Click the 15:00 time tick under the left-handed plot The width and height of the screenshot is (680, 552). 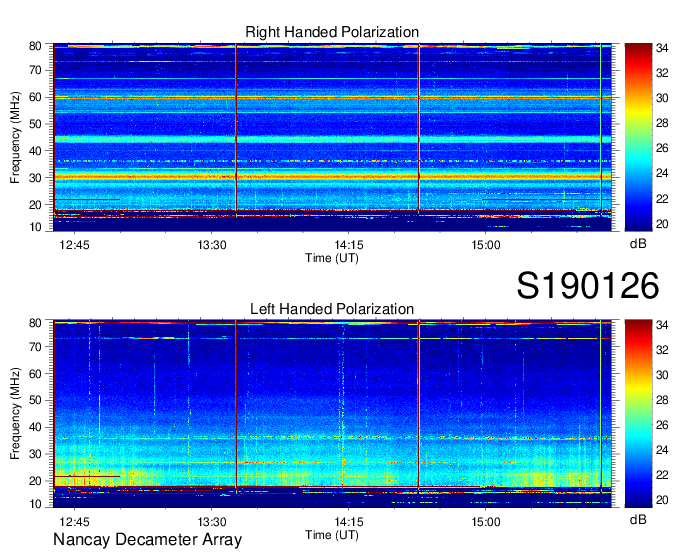pos(486,522)
